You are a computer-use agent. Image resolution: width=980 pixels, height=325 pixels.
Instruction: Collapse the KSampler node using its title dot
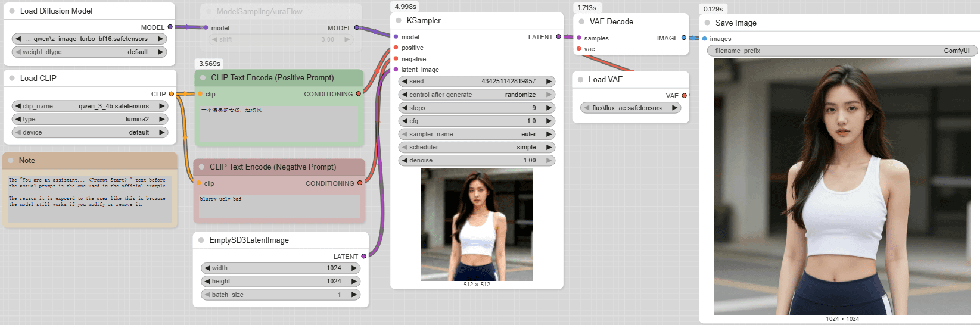399,21
